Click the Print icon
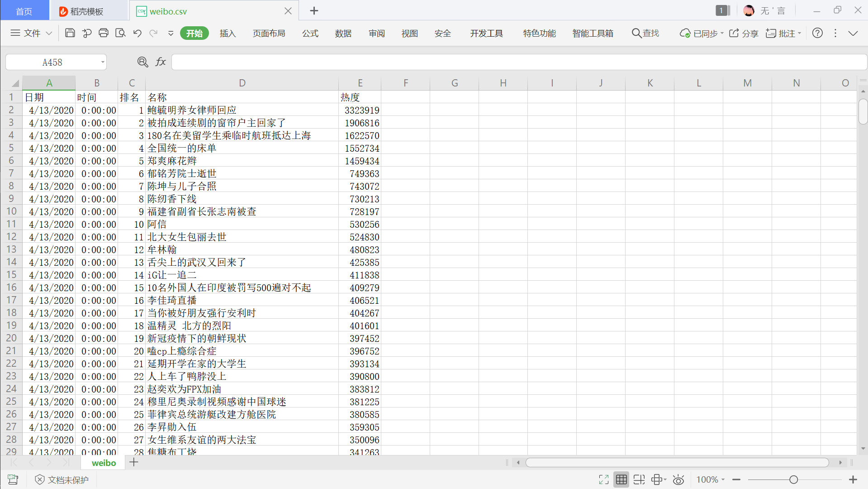The height and width of the screenshot is (489, 868). tap(104, 33)
